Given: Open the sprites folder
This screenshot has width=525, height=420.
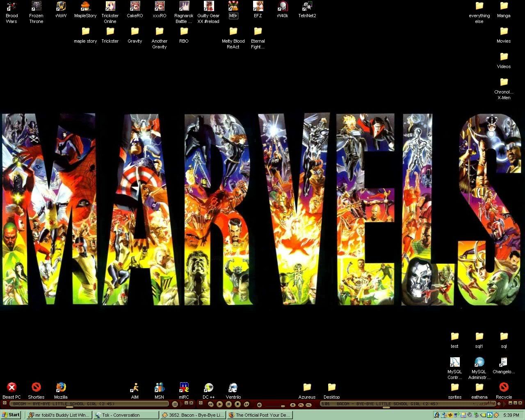Looking at the screenshot, I should click(454, 391).
